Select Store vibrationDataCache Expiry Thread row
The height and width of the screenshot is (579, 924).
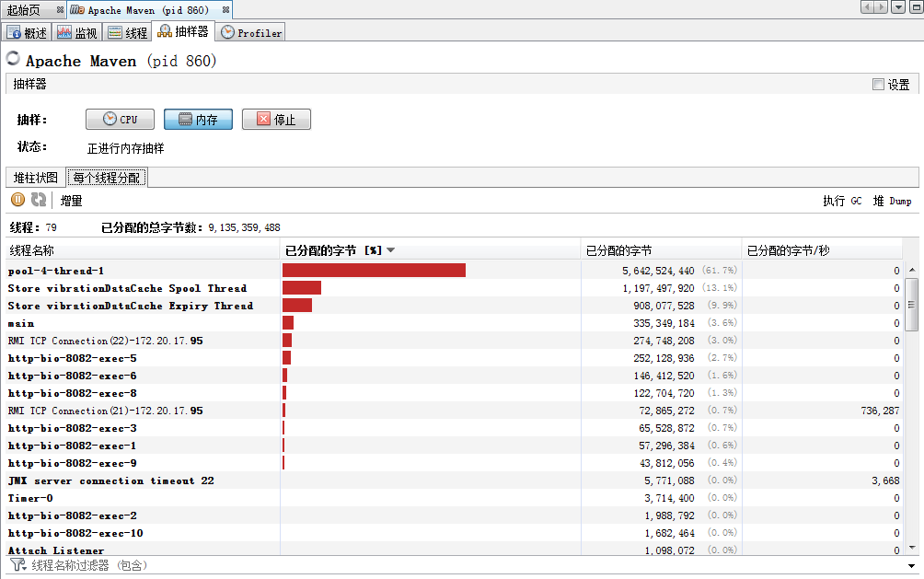(455, 306)
